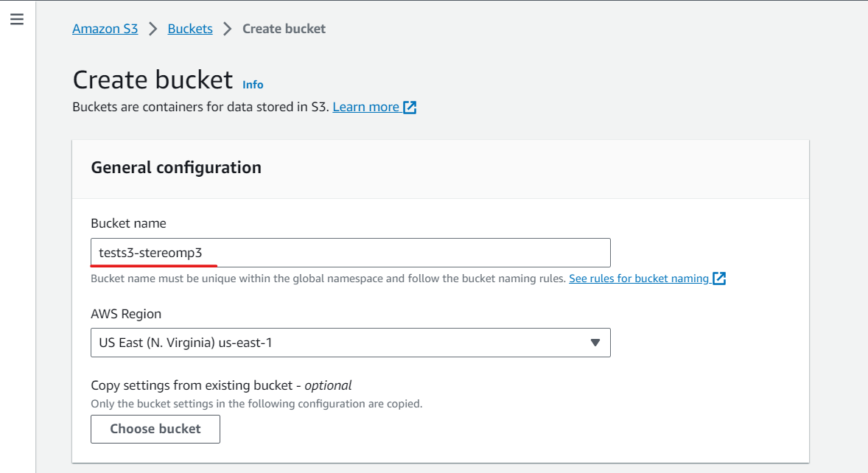Click the General configuration heading
The height and width of the screenshot is (473, 868).
pos(176,168)
